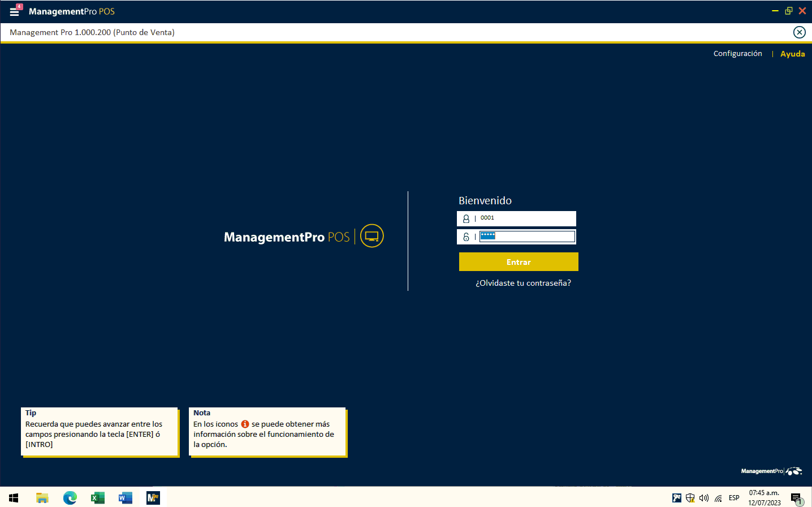Click the user icon beside 0001
The image size is (812, 507).
466,218
